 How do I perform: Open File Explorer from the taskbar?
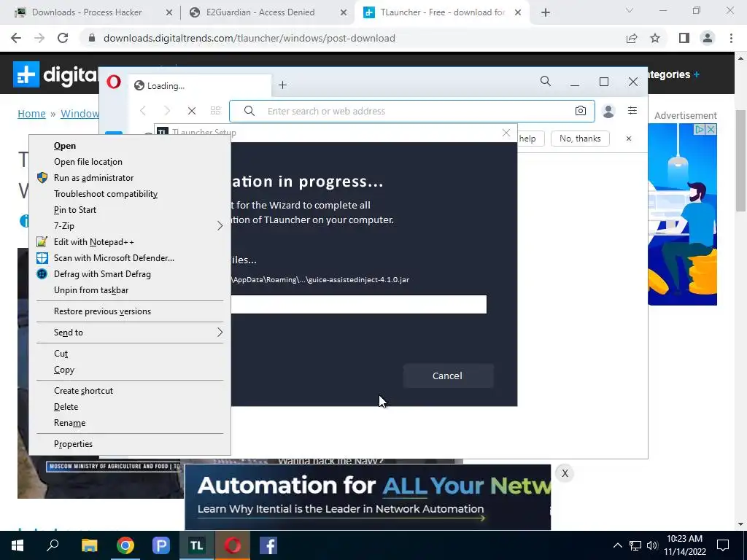click(x=89, y=545)
